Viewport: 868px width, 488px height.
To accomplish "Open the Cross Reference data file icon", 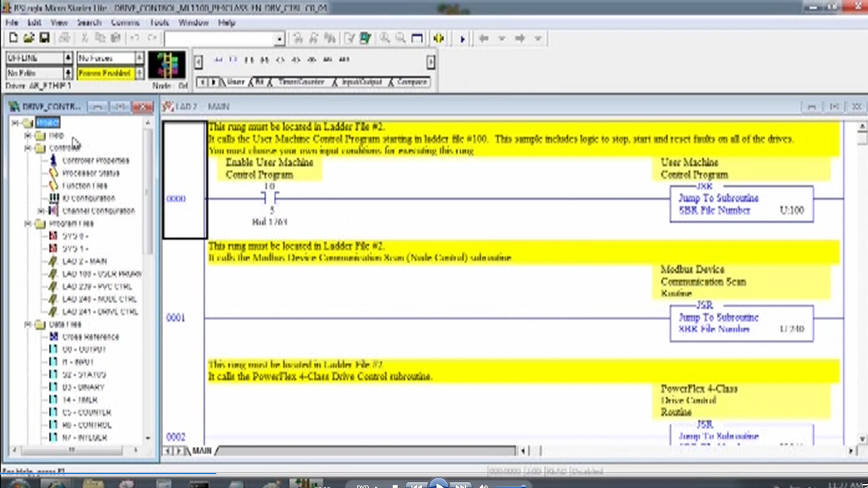I will [x=54, y=337].
